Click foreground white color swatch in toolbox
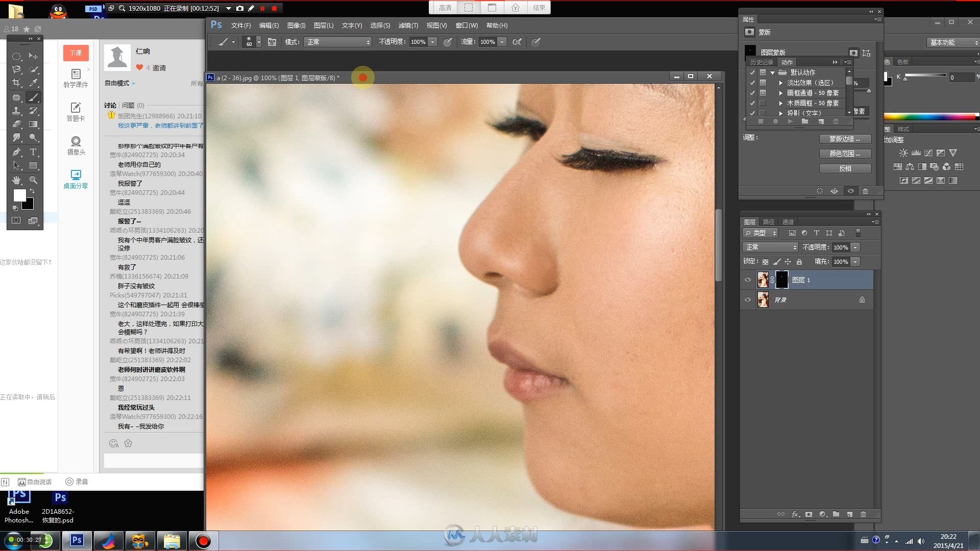This screenshot has height=551, width=980. click(19, 195)
